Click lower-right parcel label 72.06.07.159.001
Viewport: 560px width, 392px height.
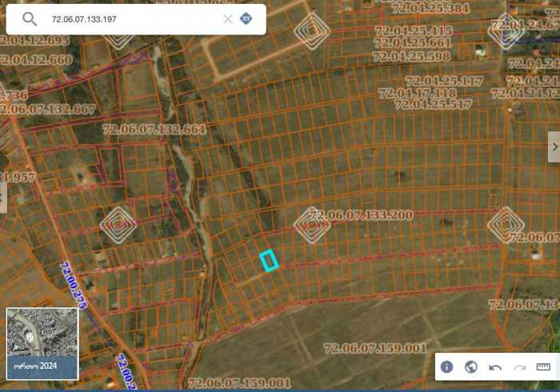(x=375, y=348)
